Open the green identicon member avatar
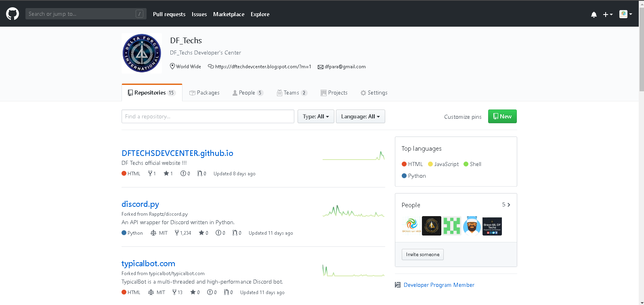The width and height of the screenshot is (644, 305). point(452,226)
